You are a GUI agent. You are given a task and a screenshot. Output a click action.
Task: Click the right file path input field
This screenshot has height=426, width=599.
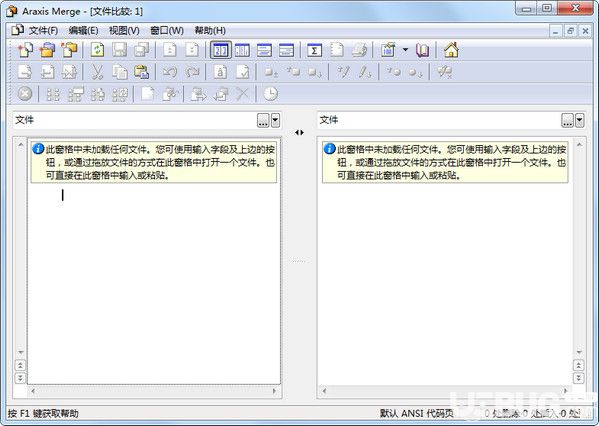[x=439, y=120]
